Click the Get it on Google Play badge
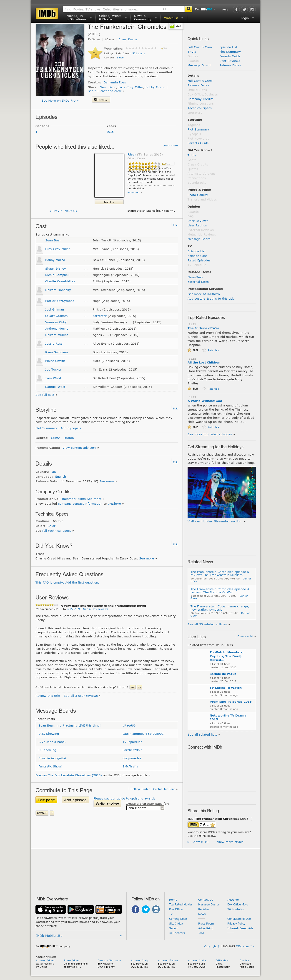This screenshot has height=980, width=291. pos(80,909)
